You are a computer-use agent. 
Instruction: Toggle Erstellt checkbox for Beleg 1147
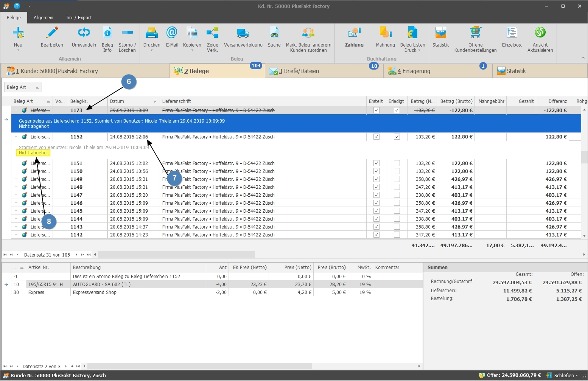coord(376,195)
